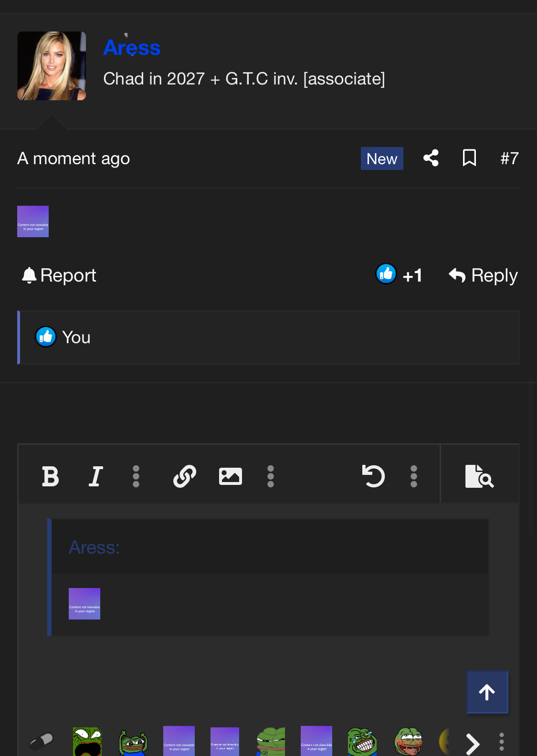Expand more insert options next to the image icon

[x=271, y=476]
